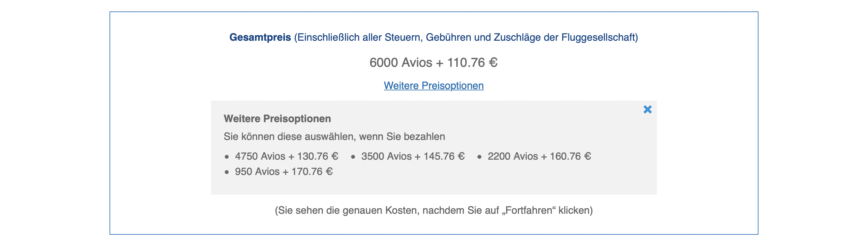
Task: Click the note about "Fortfahren" klicken
Action: [434, 210]
